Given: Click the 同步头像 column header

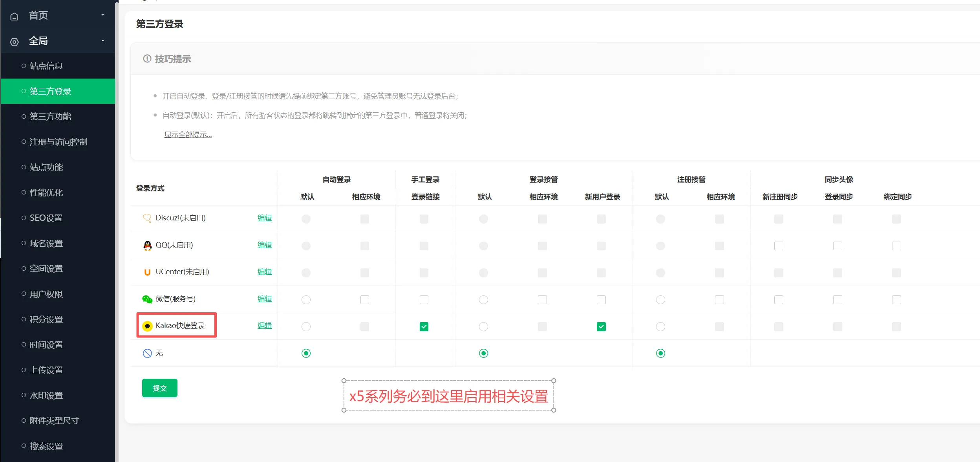Looking at the screenshot, I should click(x=839, y=180).
